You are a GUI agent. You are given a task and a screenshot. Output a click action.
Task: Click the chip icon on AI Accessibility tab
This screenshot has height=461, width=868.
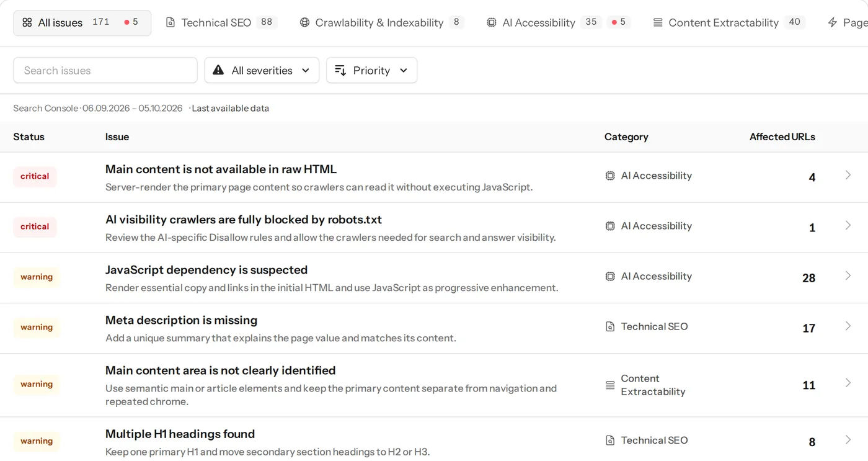[x=492, y=23]
